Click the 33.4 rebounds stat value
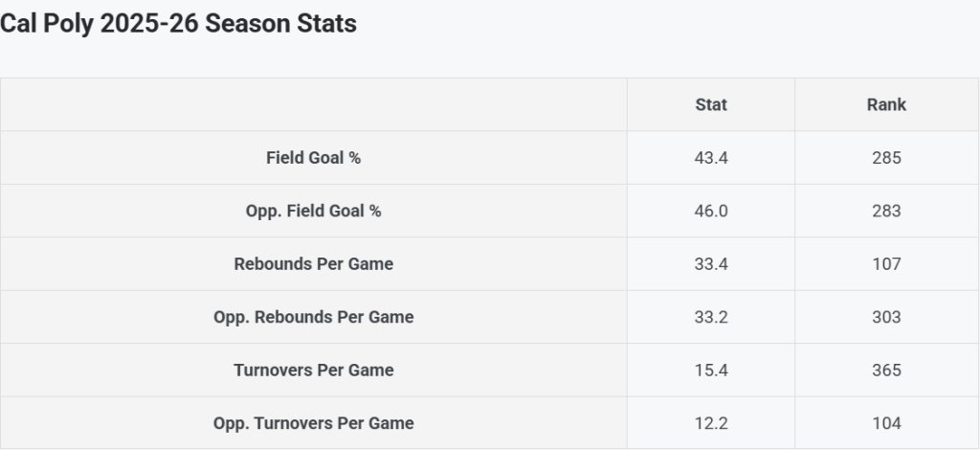Image resolution: width=980 pixels, height=450 pixels. pyautogui.click(x=711, y=264)
